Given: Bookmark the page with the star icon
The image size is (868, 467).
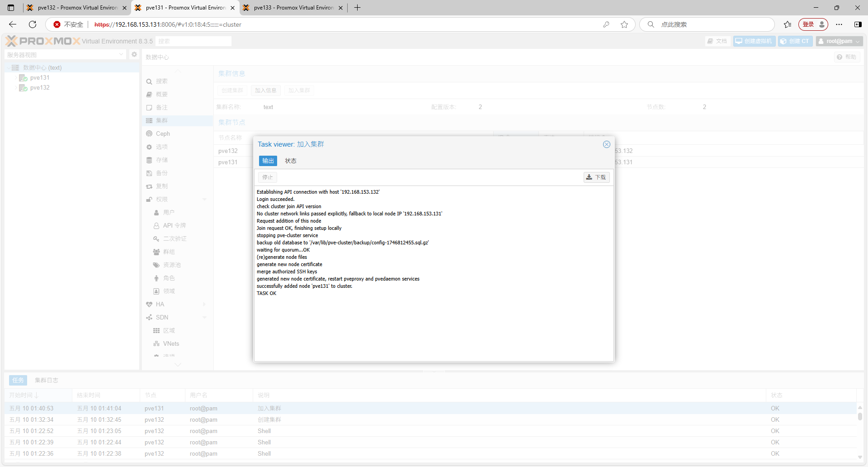Looking at the screenshot, I should [x=624, y=25].
